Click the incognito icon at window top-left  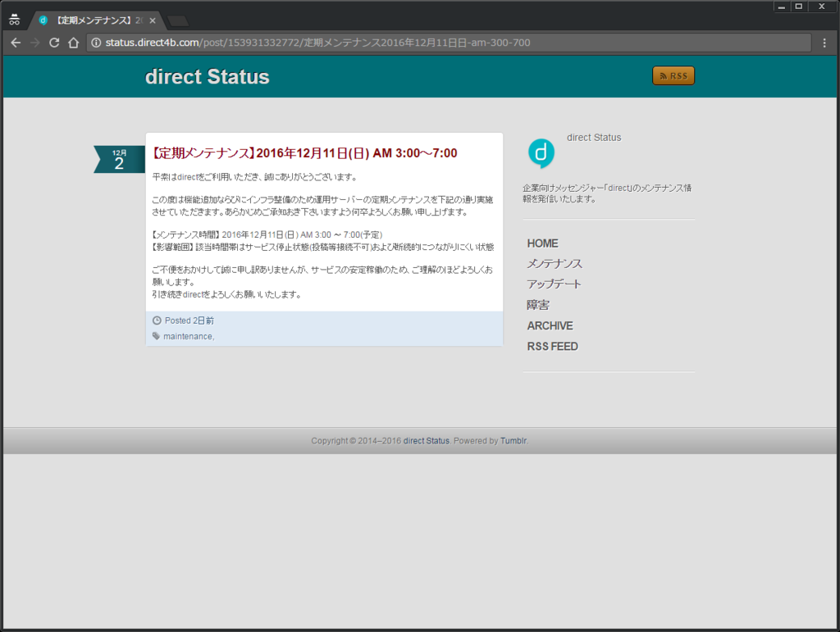coord(15,20)
